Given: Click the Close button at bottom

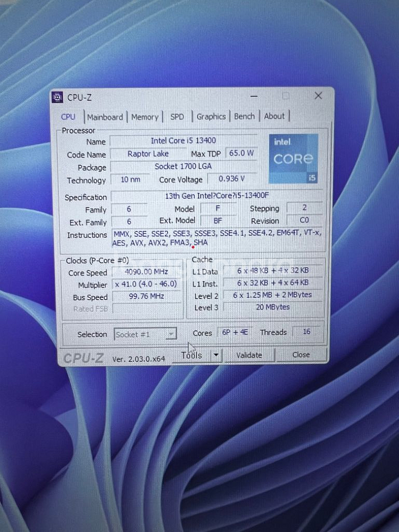Looking at the screenshot, I should pyautogui.click(x=301, y=354).
